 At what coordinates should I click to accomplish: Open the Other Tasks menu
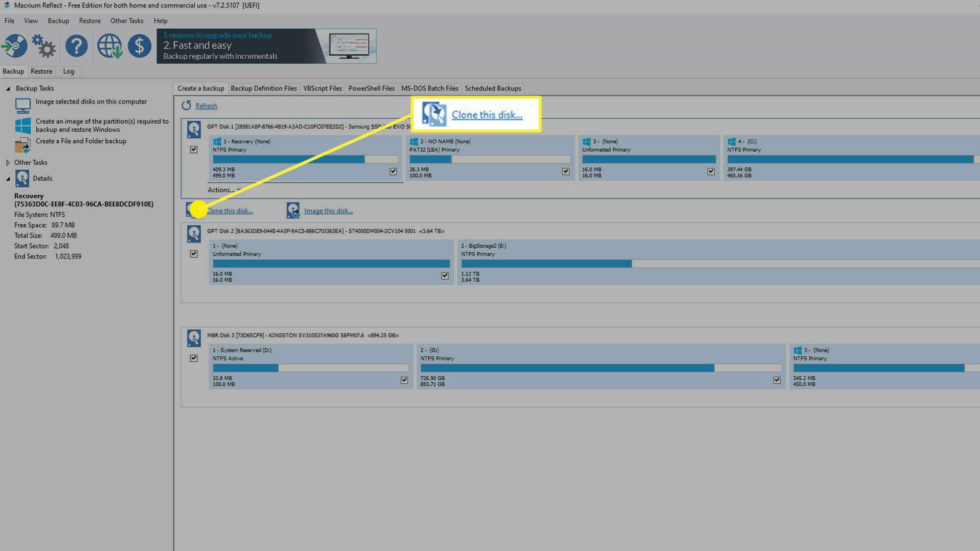pyautogui.click(x=127, y=21)
